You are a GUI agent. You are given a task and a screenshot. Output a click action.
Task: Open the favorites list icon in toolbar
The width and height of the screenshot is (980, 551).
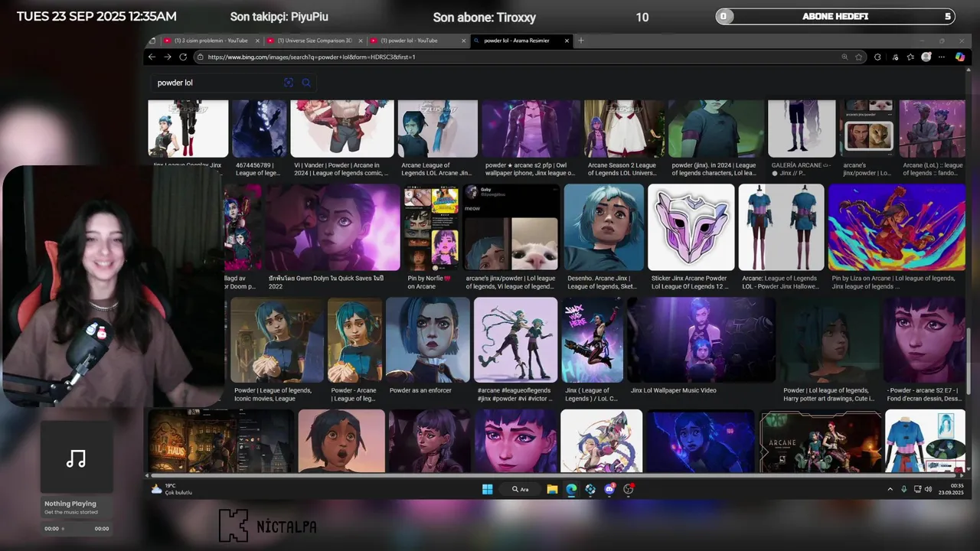(910, 57)
